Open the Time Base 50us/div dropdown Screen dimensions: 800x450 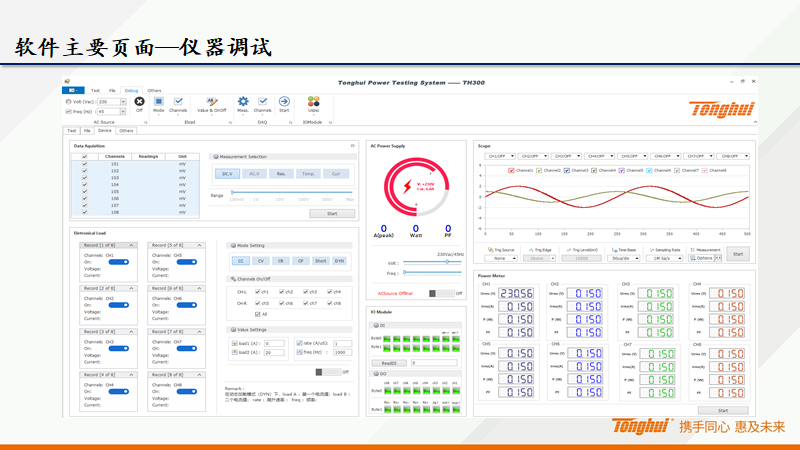[623, 258]
